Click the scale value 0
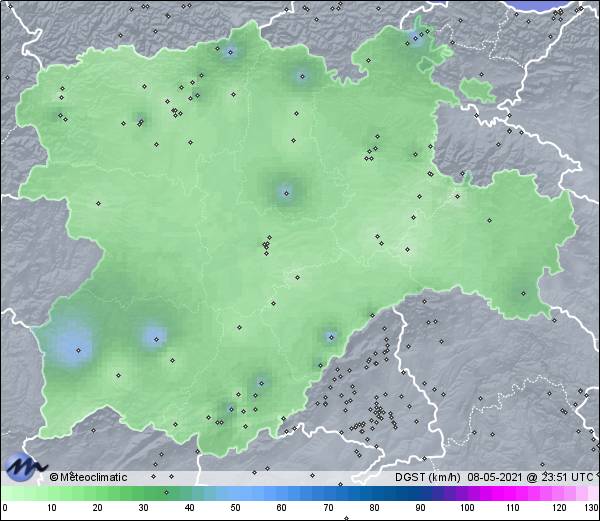600x521 pixels. click(x=5, y=508)
